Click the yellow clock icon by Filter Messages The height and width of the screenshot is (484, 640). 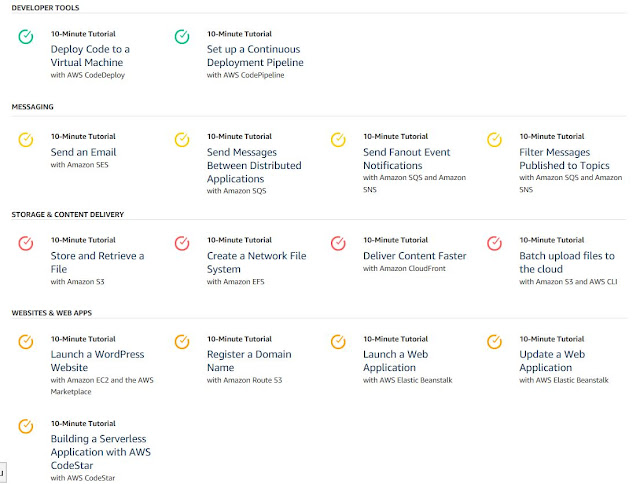[495, 140]
